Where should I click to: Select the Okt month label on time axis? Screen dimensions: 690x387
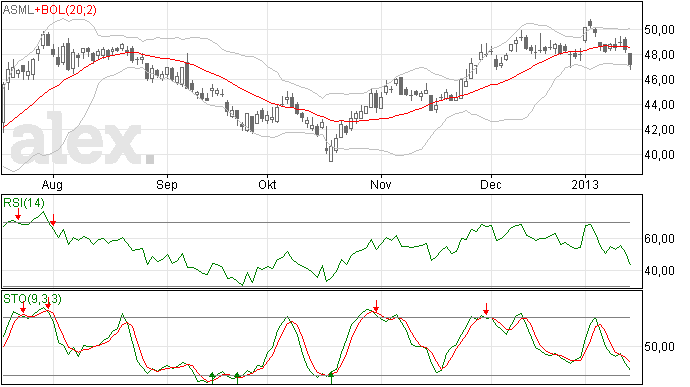tap(267, 184)
